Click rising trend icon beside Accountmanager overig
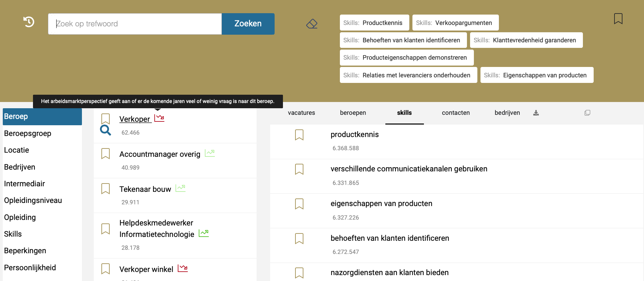The width and height of the screenshot is (644, 281). pos(210,153)
